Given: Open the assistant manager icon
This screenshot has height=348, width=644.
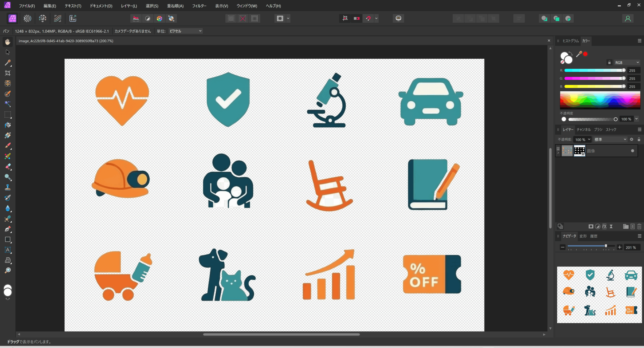Looking at the screenshot, I should pyautogui.click(x=398, y=18).
